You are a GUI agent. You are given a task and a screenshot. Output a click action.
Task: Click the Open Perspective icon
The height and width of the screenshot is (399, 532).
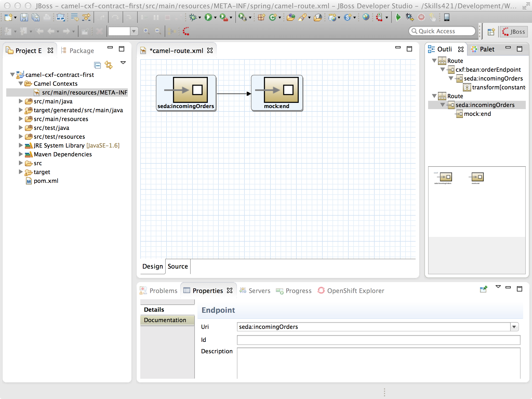(491, 32)
